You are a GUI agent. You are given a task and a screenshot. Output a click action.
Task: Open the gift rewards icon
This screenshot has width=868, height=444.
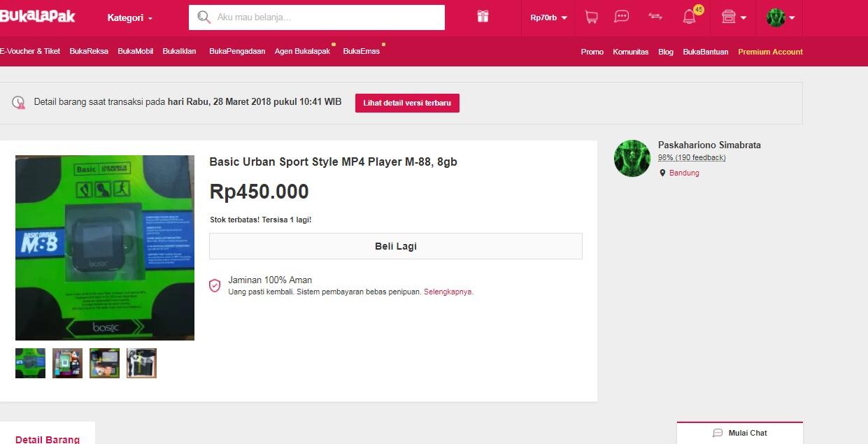pos(483,17)
